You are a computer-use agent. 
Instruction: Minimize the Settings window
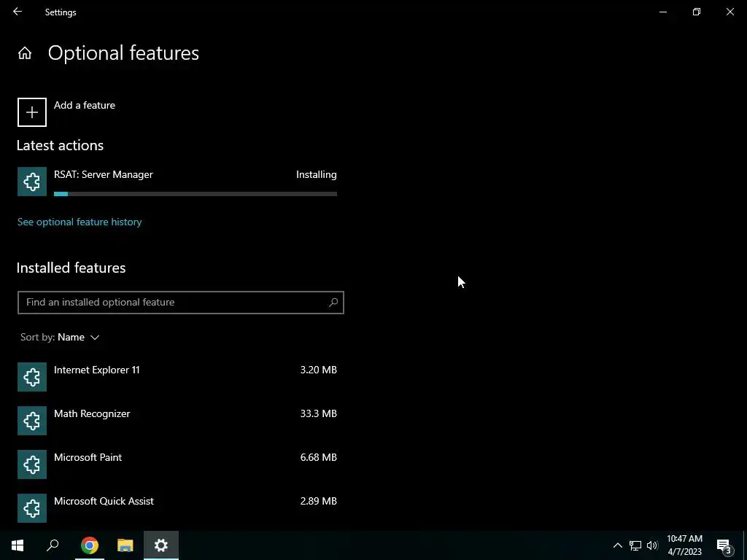click(x=663, y=12)
